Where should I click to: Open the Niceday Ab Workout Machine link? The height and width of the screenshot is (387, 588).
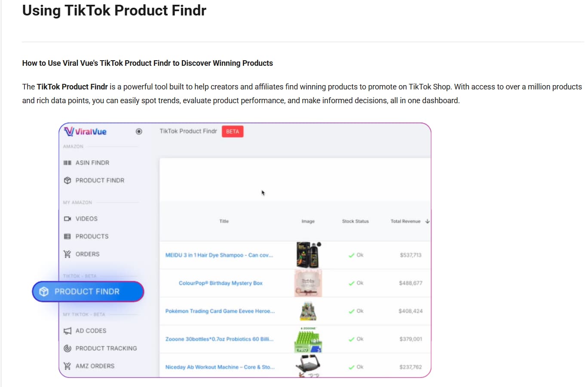pos(220,367)
